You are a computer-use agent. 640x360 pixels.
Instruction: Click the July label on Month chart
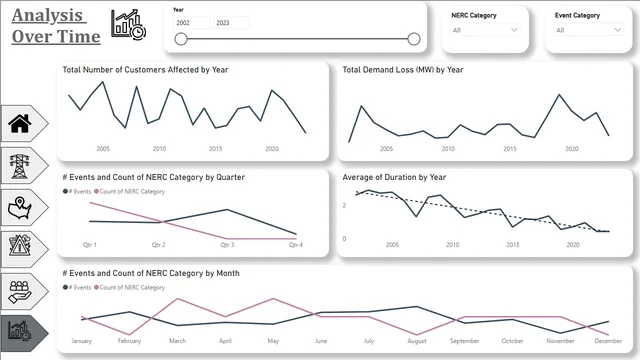pyautogui.click(x=369, y=341)
